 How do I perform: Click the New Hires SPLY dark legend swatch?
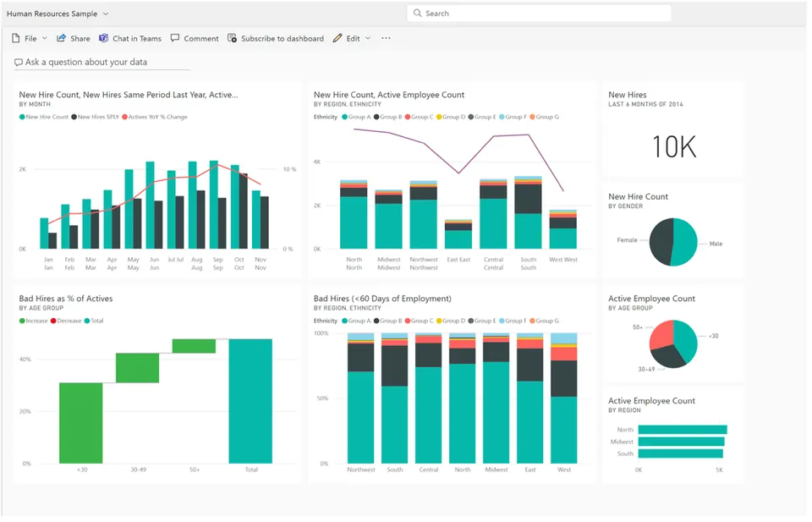coord(74,117)
